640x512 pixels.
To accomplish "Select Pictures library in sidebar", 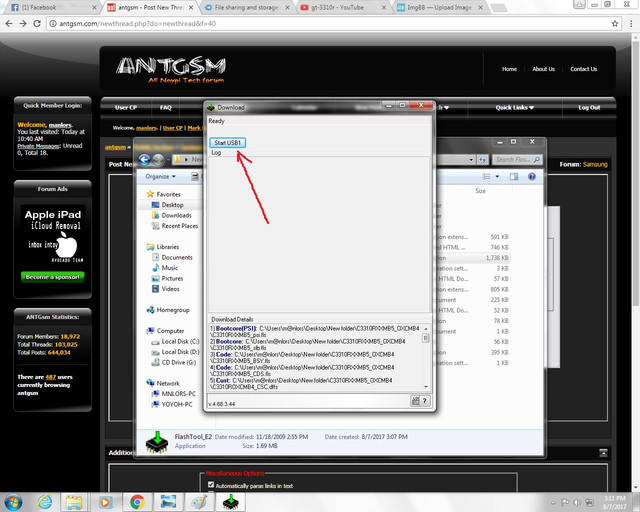I will pyautogui.click(x=172, y=278).
